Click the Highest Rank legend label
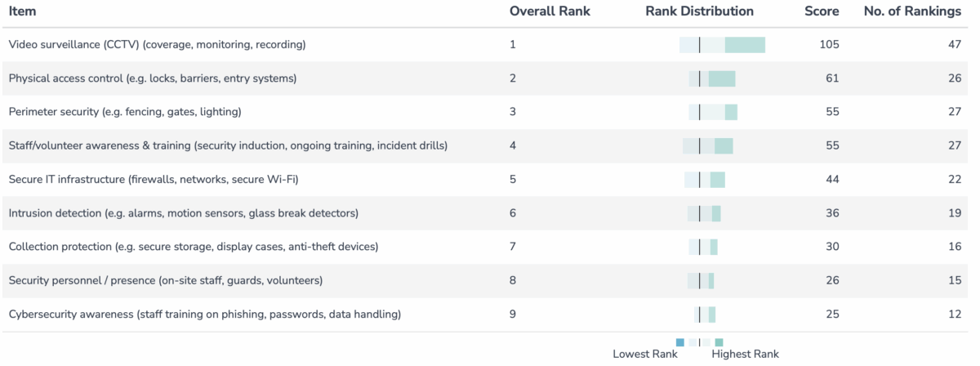This screenshot has width=980, height=366. pyautogui.click(x=745, y=355)
